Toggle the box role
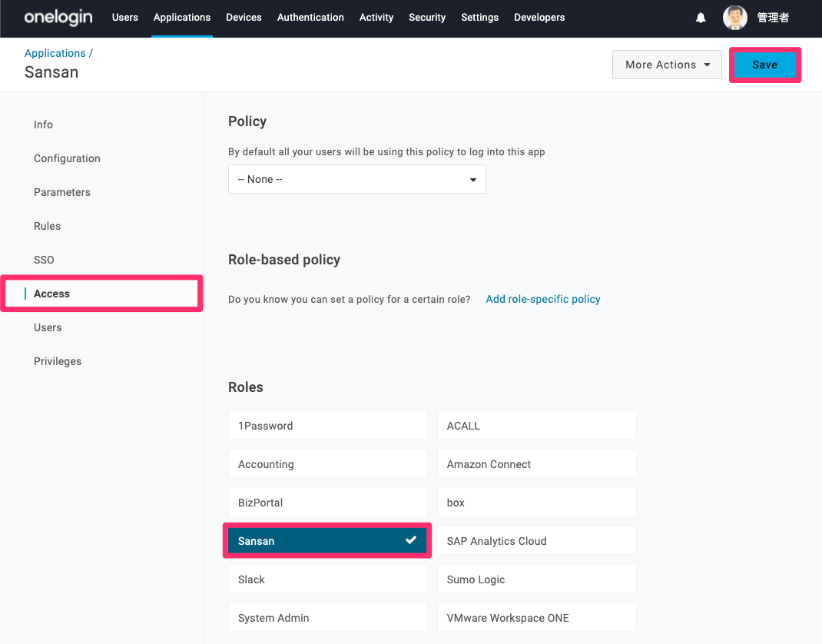Viewport: 822px width, 644px height. click(x=537, y=502)
